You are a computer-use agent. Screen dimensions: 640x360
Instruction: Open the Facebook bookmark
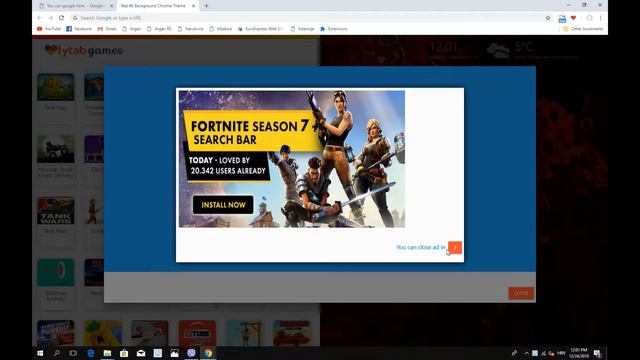(79, 29)
